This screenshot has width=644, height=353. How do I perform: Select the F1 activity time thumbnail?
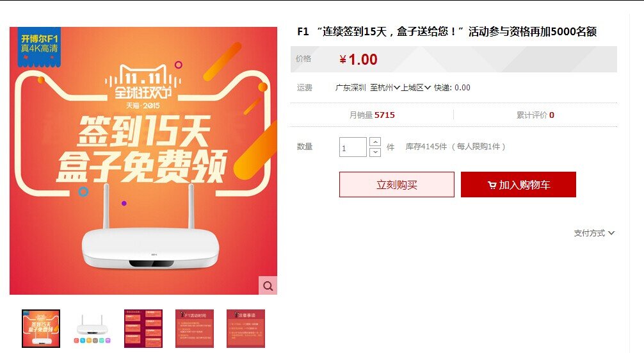click(x=195, y=329)
